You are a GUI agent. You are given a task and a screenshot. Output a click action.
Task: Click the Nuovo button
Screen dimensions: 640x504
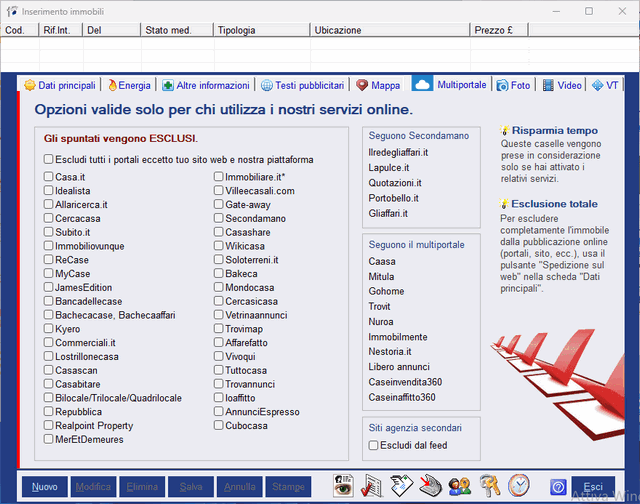44,486
